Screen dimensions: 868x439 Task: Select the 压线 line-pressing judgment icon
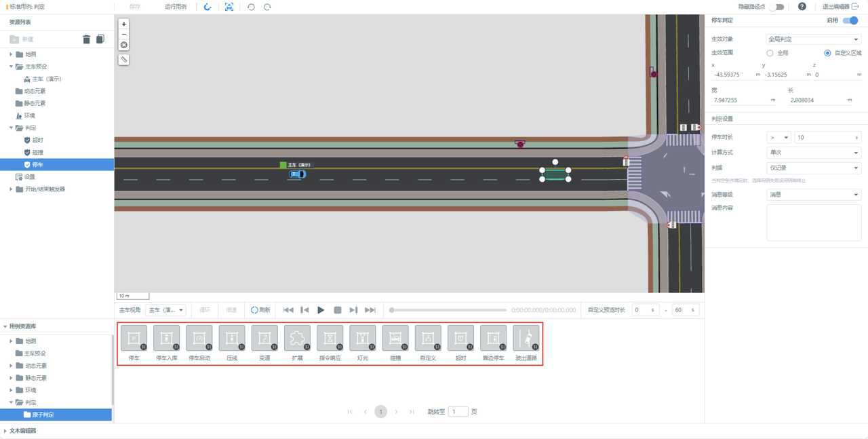pyautogui.click(x=232, y=339)
